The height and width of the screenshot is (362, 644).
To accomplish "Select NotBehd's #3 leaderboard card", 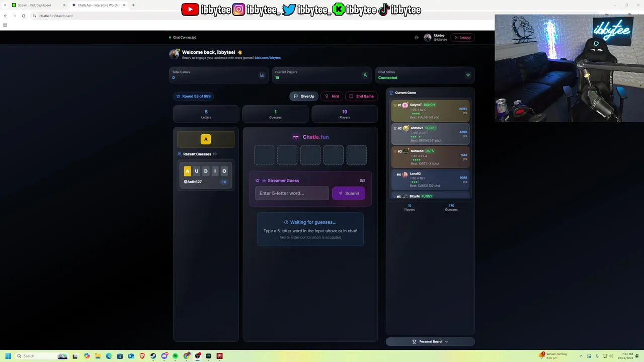I will [x=431, y=157].
